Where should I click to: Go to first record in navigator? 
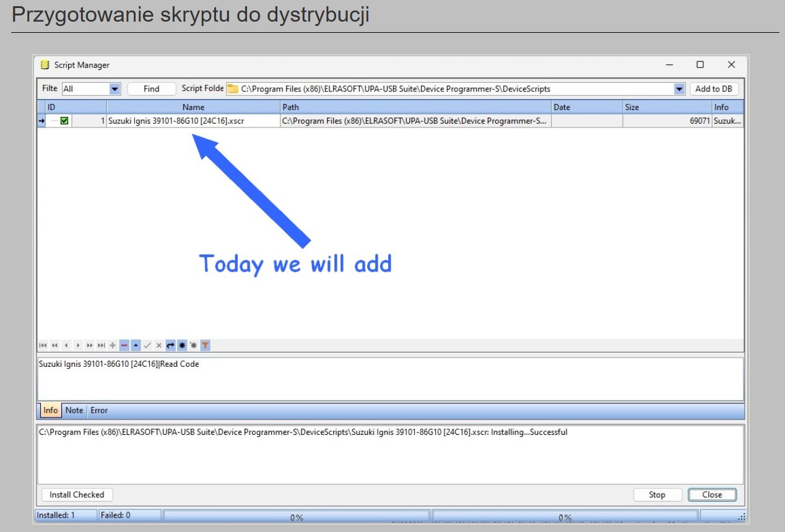pos(43,345)
